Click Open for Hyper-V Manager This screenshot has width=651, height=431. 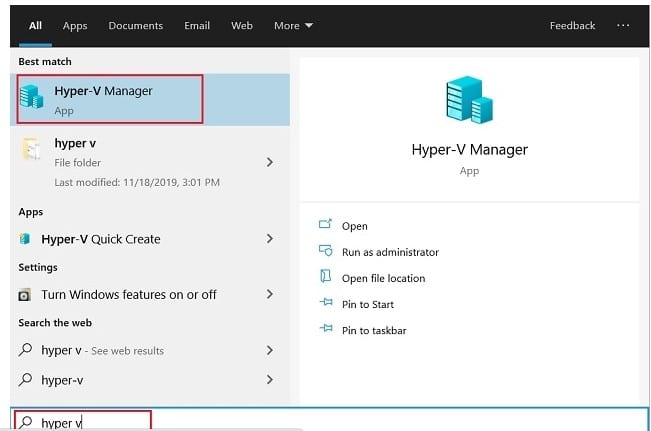(x=355, y=226)
